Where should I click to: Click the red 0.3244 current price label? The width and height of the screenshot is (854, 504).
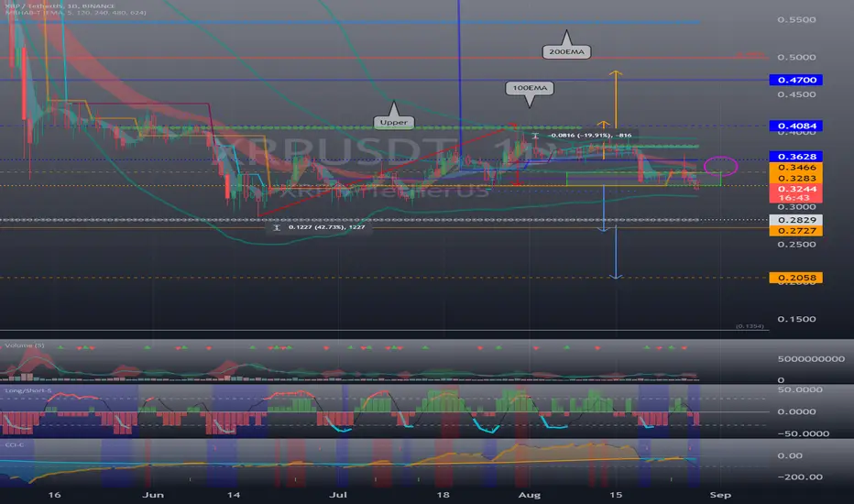[x=795, y=189]
